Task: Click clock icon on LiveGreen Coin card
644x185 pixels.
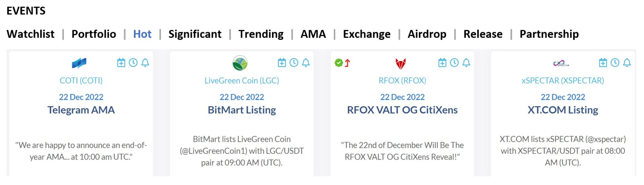Action: 294,63
